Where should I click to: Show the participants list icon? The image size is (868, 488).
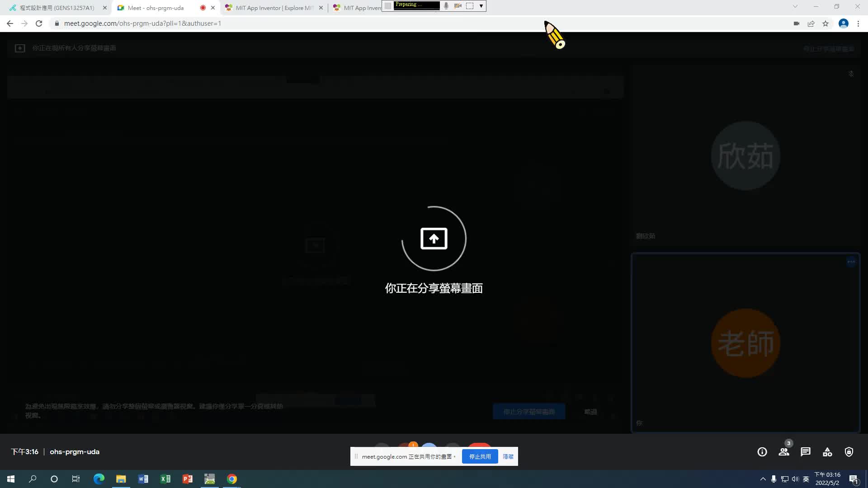[784, 452]
